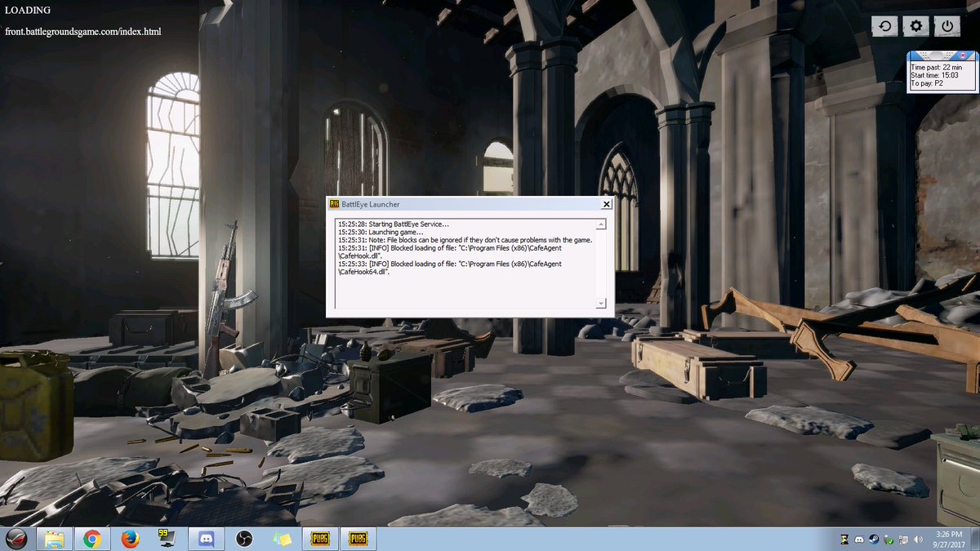Open the volume speaker tray icon
Screen dimensions: 980x551
[x=919, y=540]
